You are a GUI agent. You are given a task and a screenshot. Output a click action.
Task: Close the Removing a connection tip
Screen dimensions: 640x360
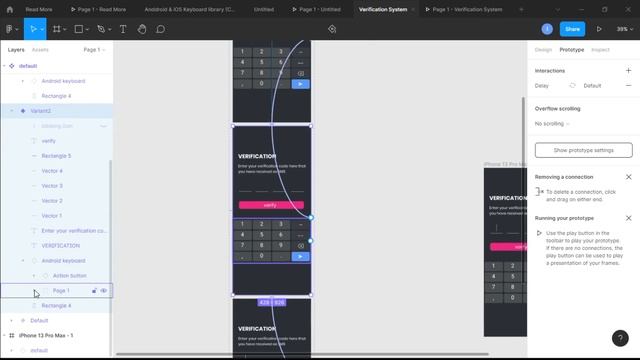pyautogui.click(x=629, y=177)
